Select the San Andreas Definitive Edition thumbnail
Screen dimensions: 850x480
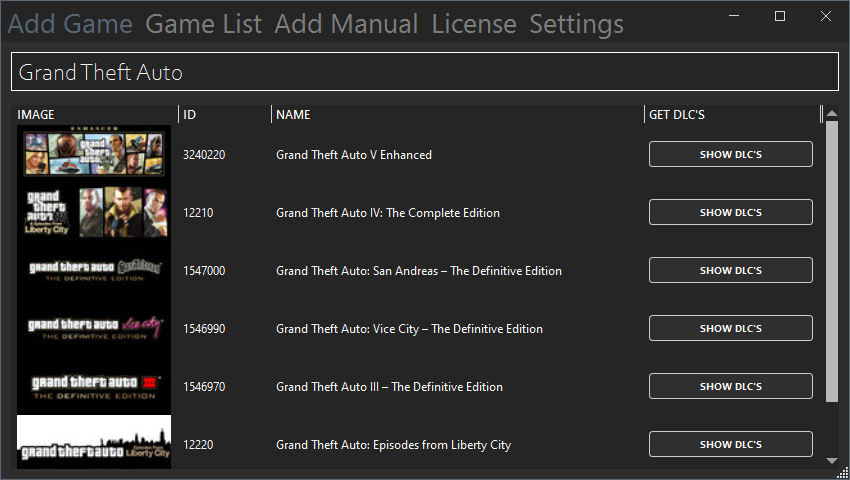pos(94,270)
